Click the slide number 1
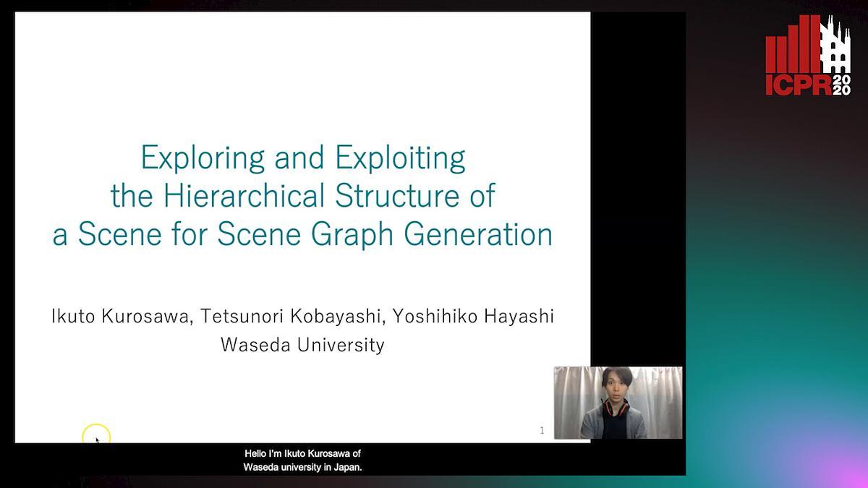Screen dimensions: 868x488 pyautogui.click(x=542, y=431)
